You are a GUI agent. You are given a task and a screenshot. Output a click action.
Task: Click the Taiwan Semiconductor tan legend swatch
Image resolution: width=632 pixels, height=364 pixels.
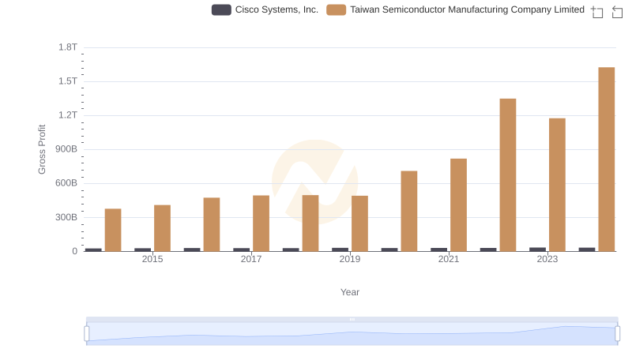coord(337,9)
